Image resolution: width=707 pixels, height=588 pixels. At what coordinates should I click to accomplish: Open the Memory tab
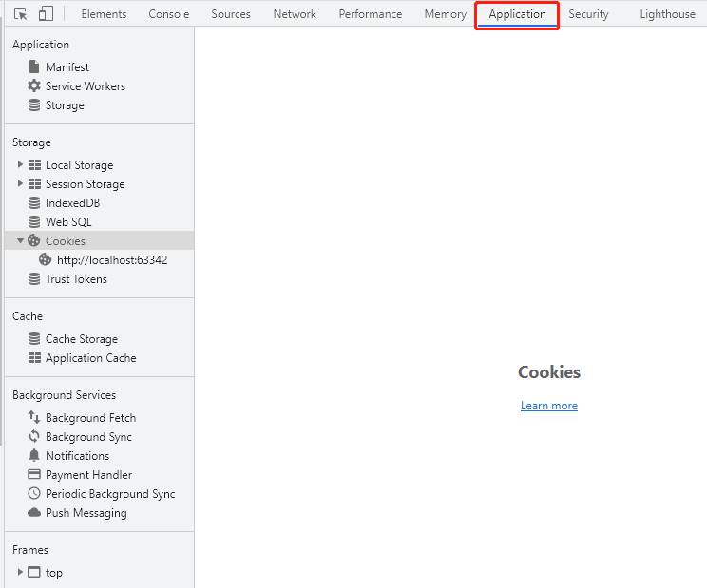(446, 14)
